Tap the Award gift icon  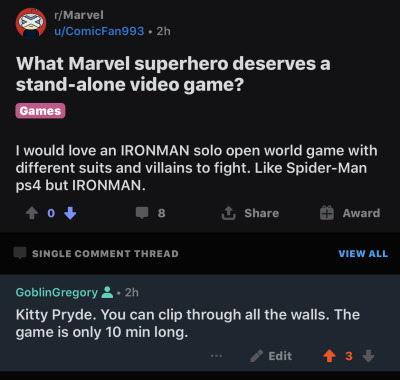(327, 213)
